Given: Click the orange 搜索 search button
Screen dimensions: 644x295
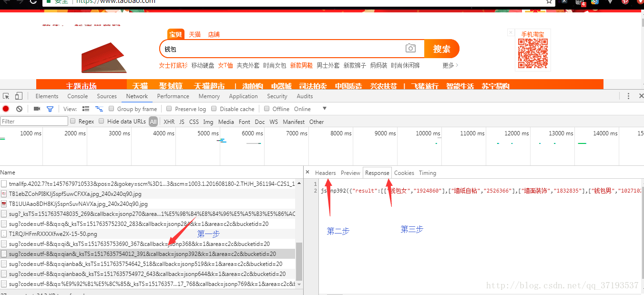Looking at the screenshot, I should [441, 49].
